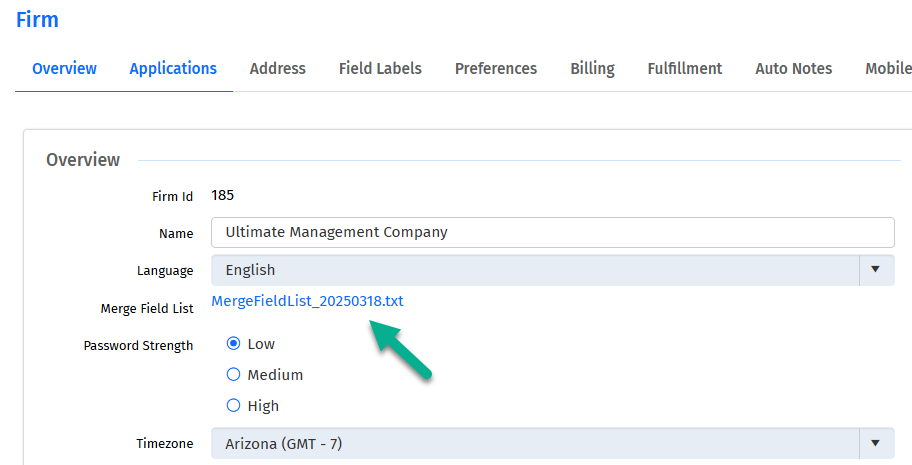
Task: Open the partially visible Mobile tab
Action: [888, 69]
